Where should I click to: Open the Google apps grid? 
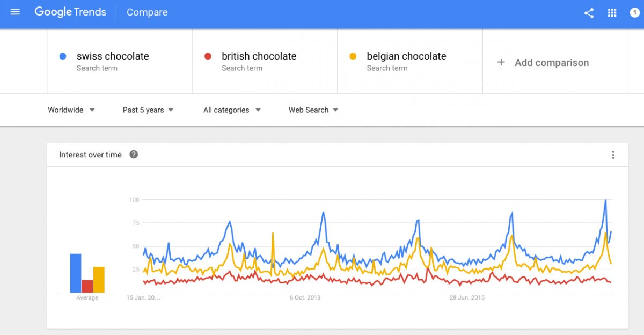pos(612,13)
